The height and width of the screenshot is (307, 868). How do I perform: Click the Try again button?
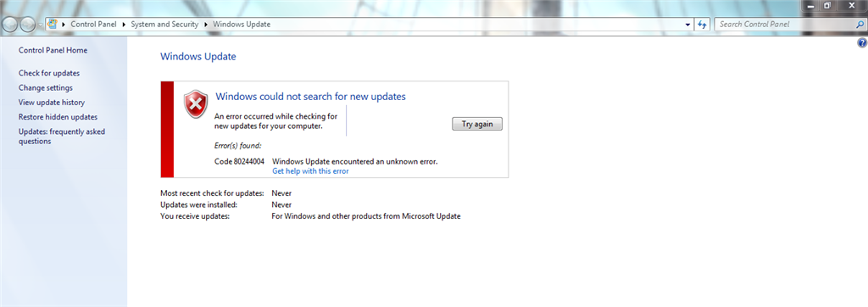pos(477,124)
